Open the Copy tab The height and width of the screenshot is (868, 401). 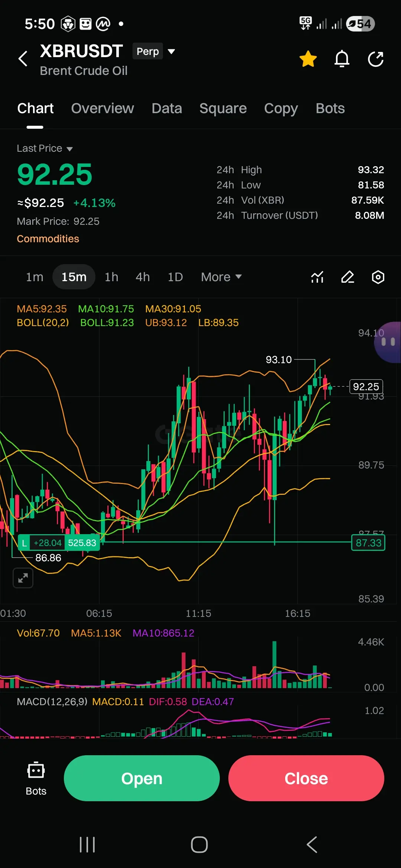coord(281,109)
